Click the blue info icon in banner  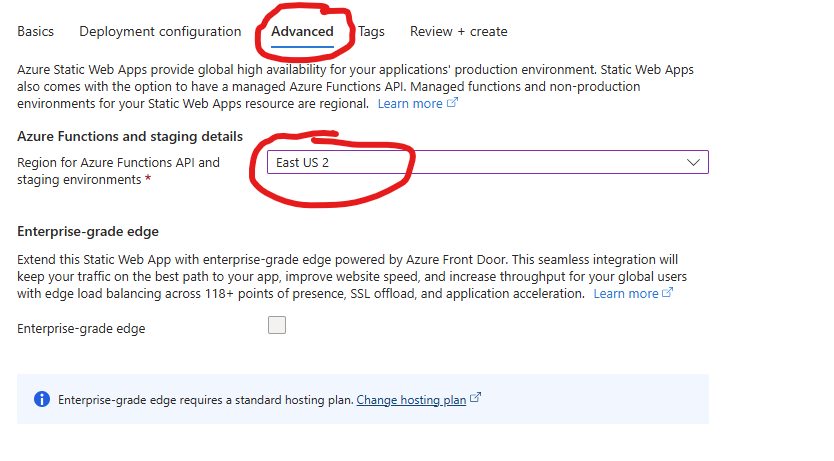42,400
